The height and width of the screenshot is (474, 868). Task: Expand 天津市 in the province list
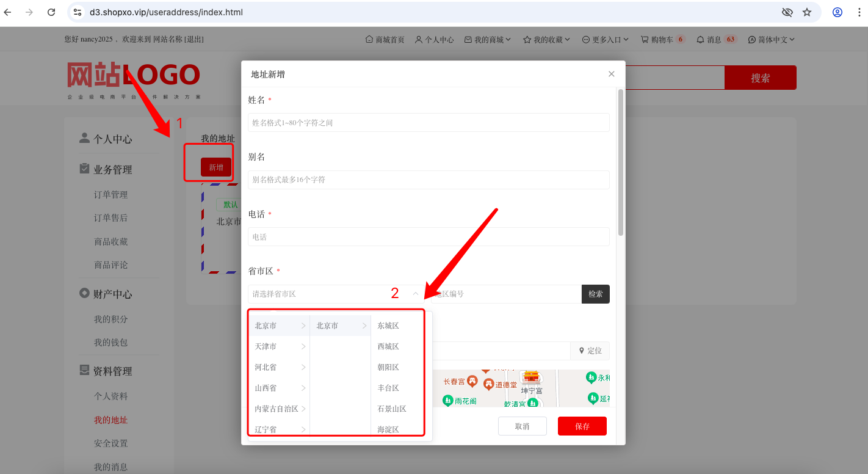(x=280, y=346)
